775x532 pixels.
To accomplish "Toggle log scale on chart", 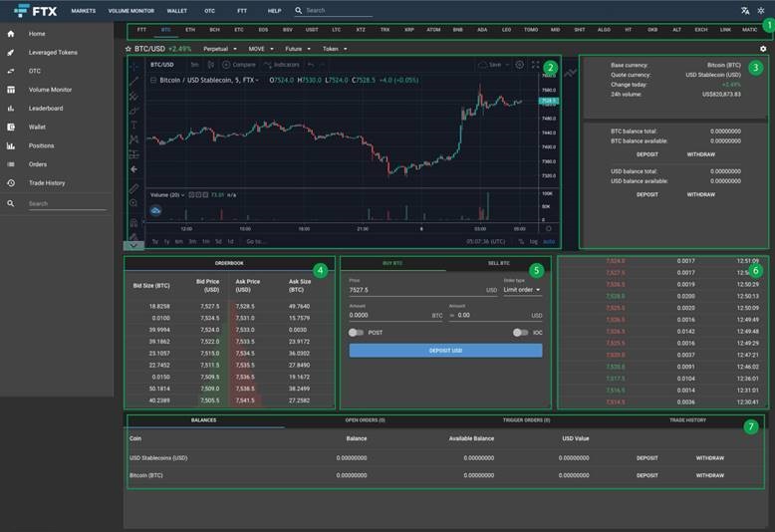I will (x=534, y=242).
